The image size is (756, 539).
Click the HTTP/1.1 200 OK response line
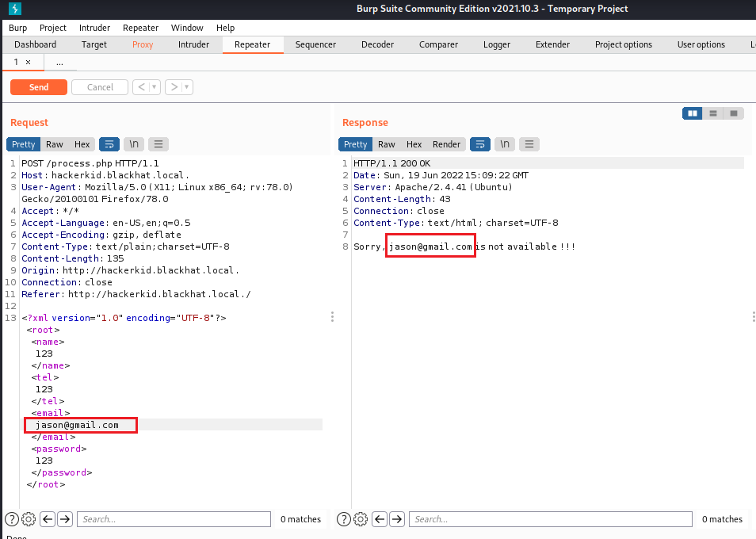click(392, 163)
